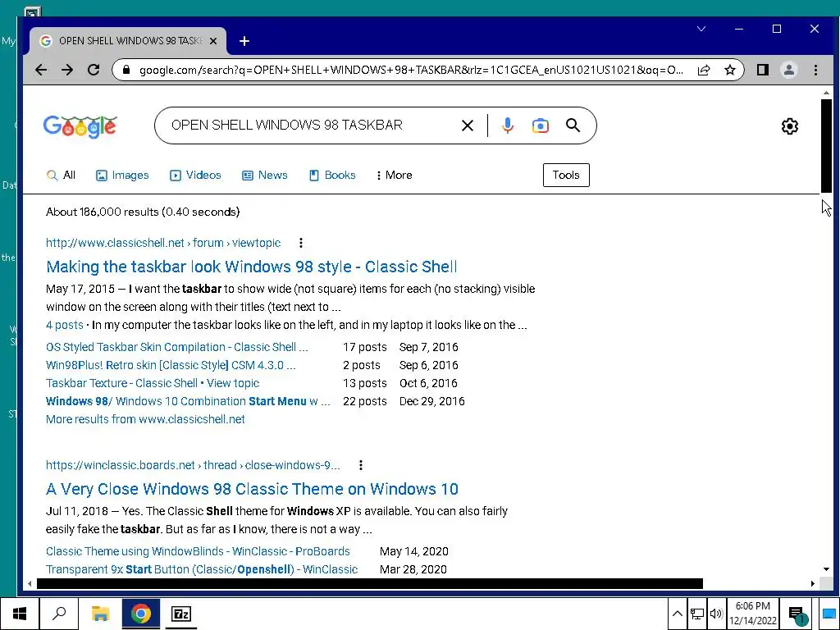Select the All results tab
840x630 pixels.
(x=61, y=176)
